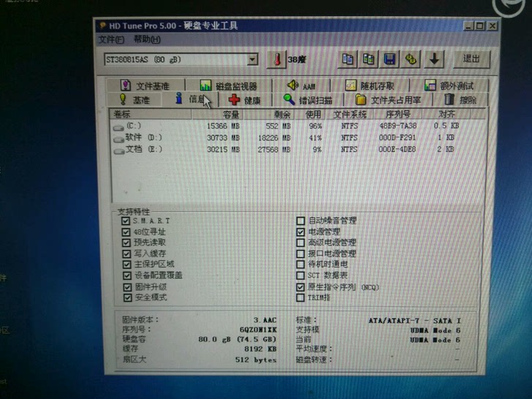This screenshot has width=532, height=399.
Task: Click the 容量 column header
Action: pyautogui.click(x=217, y=114)
